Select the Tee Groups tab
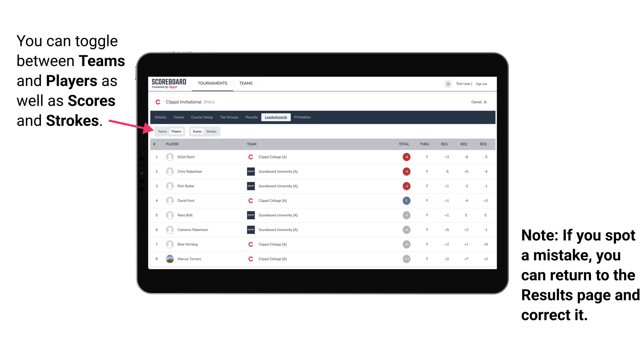Viewport: 644px width, 346px height. tap(229, 117)
